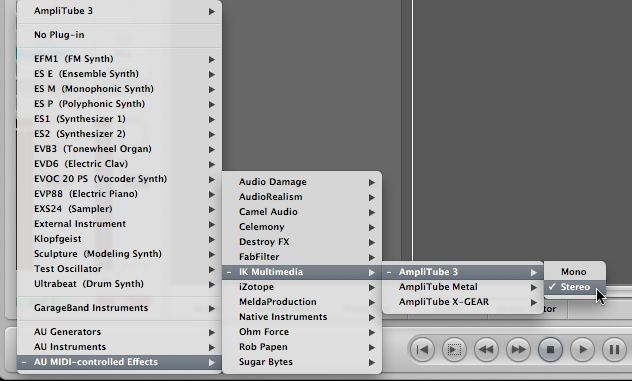Select AmpliTube 3 in the IK Multimedia submenu

(x=462, y=272)
